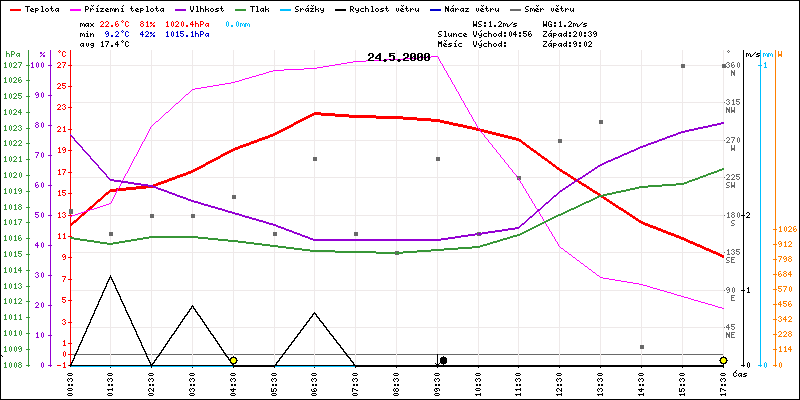This screenshot has height=400, width=800.
Task: Click the 12:30 time axis label
Action: [x=560, y=381]
